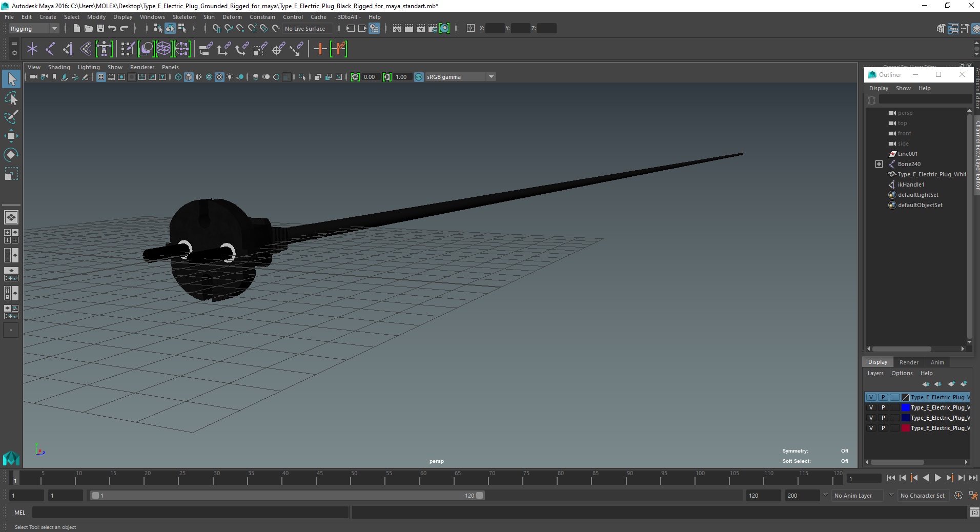Open the sRGB gamma view transform dropdown
This screenshot has height=532, width=980.
(460, 77)
